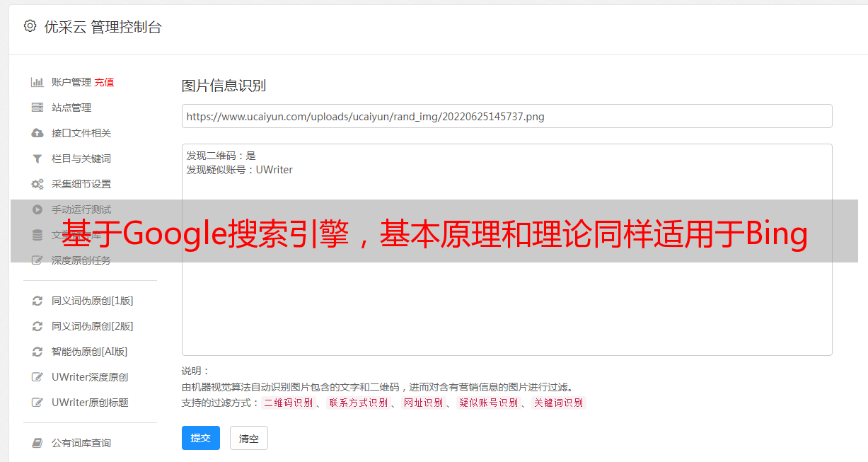
Task: Click inside the recognition result text area
Action: click(507, 249)
